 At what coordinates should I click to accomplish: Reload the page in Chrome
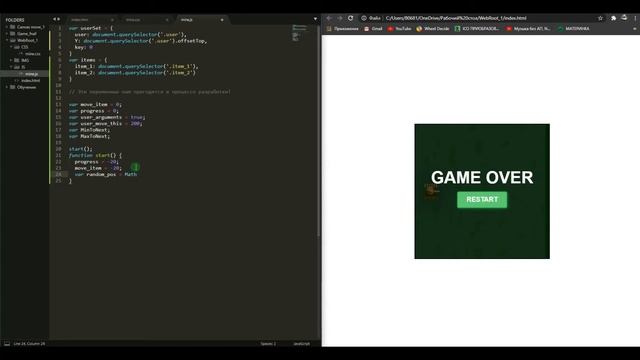pyautogui.click(x=350, y=18)
